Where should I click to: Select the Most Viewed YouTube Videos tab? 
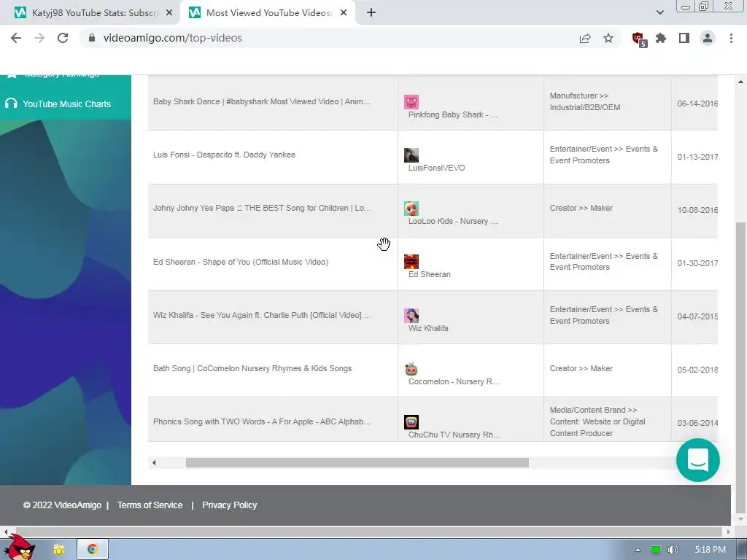tap(268, 13)
